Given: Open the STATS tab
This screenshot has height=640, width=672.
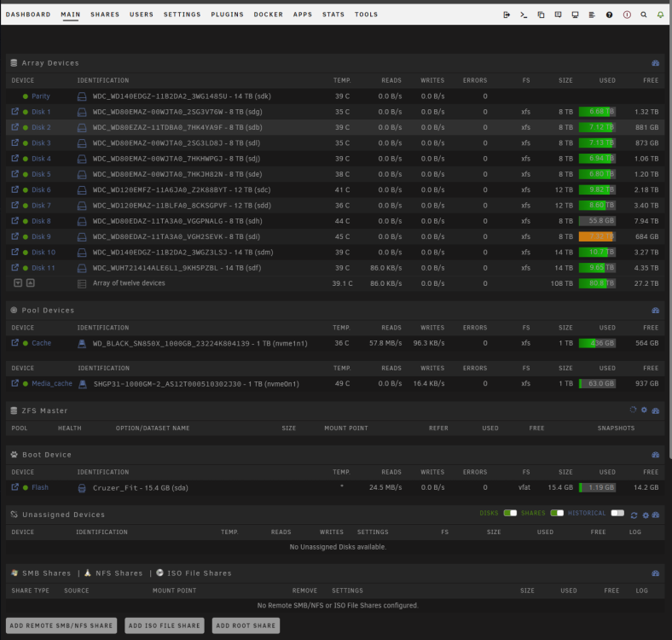Looking at the screenshot, I should 333,15.
